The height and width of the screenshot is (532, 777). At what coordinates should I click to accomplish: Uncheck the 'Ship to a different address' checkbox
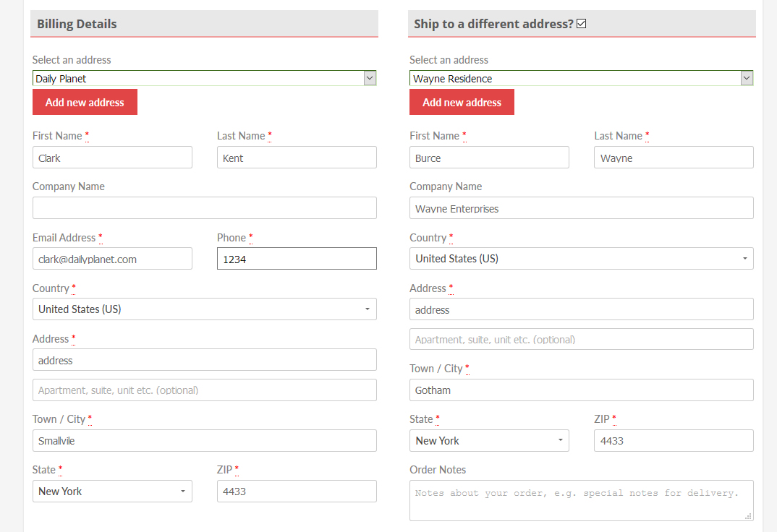pos(581,24)
